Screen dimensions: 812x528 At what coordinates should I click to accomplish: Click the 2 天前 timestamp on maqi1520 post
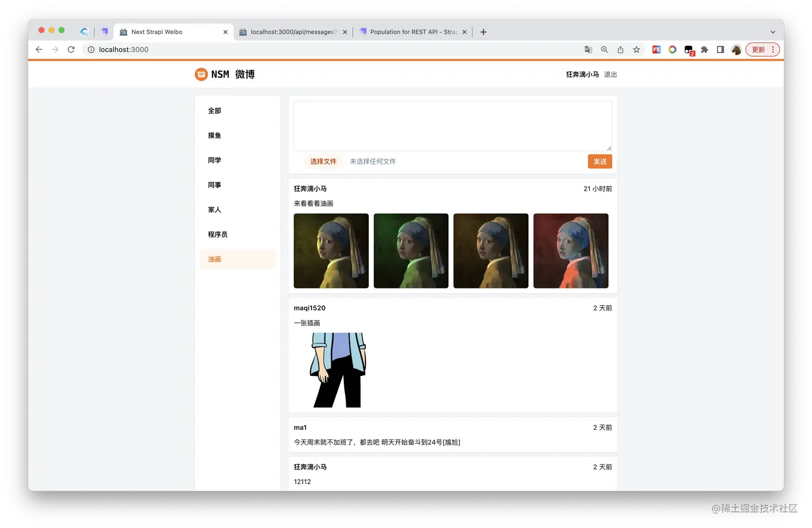[603, 308]
